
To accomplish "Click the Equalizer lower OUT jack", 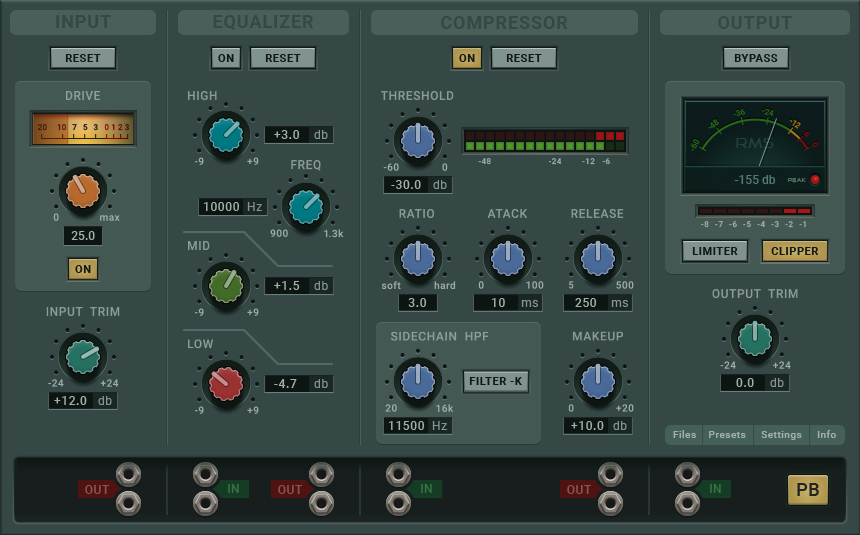I will pos(321,503).
